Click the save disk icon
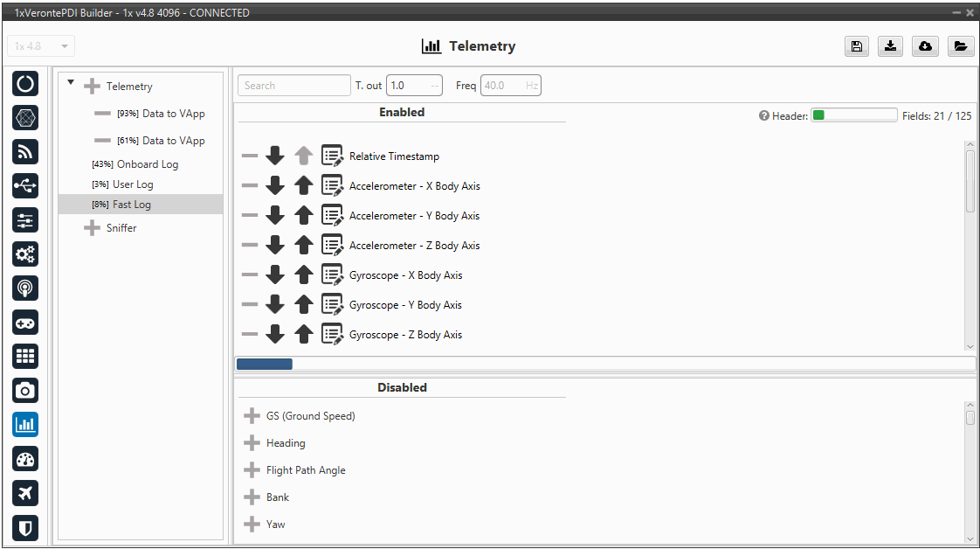The width and height of the screenshot is (980, 549). point(856,46)
